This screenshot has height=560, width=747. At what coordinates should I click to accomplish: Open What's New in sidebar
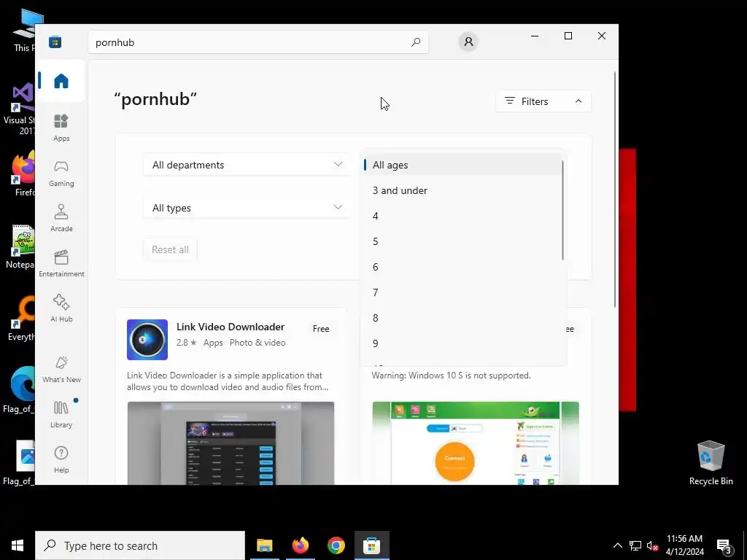click(61, 369)
